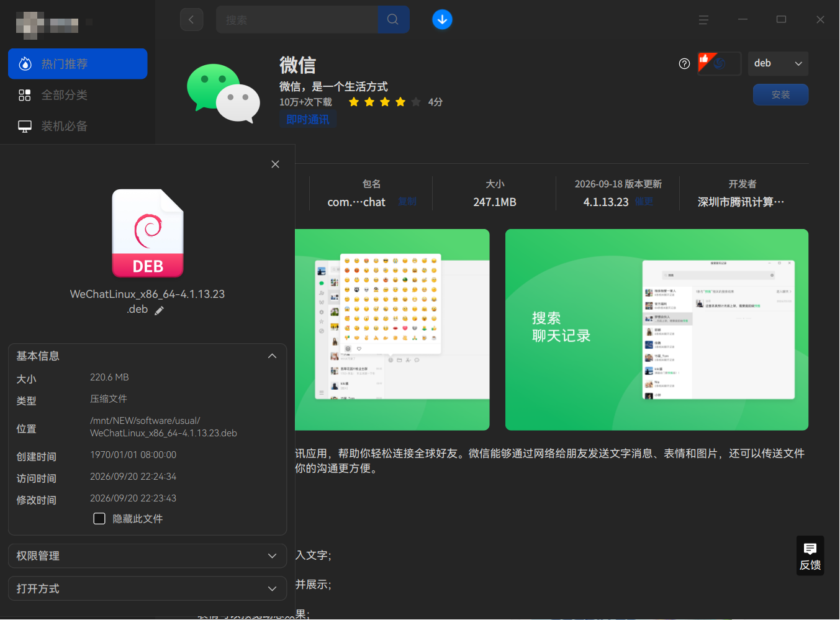Click the 安装 install button
The height and width of the screenshot is (620, 840).
click(780, 94)
